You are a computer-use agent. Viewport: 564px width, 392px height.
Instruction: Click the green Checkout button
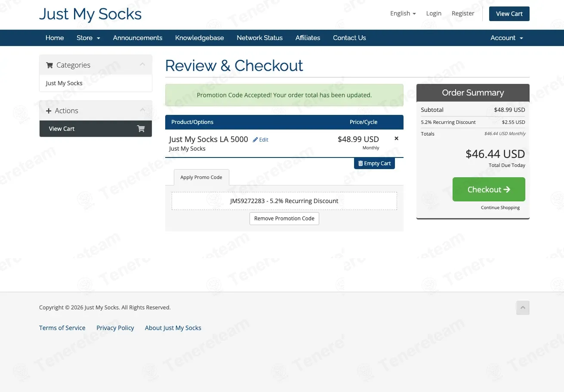[x=489, y=189]
